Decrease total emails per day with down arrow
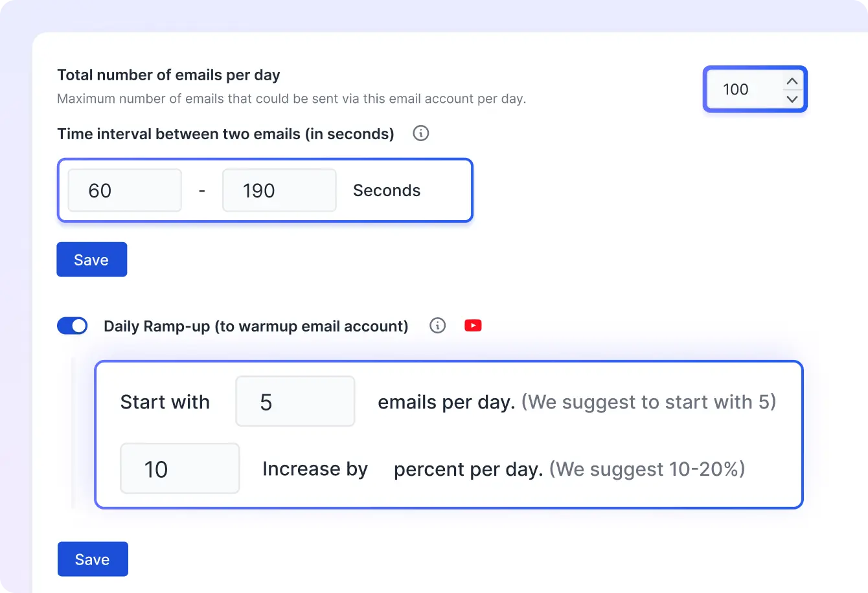The width and height of the screenshot is (868, 593). click(792, 99)
